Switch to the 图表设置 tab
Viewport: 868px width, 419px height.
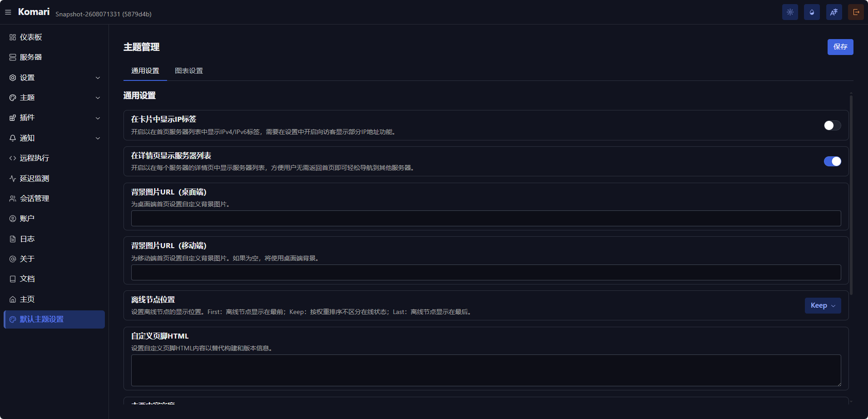(x=189, y=71)
